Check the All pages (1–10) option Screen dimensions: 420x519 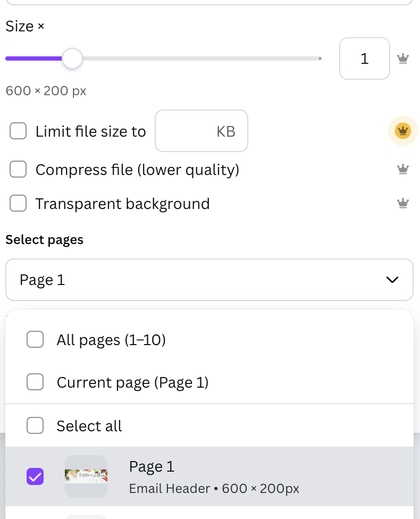coord(35,339)
